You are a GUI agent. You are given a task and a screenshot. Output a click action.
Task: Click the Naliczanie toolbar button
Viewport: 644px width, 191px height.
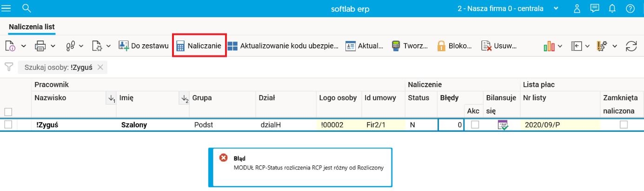point(199,46)
